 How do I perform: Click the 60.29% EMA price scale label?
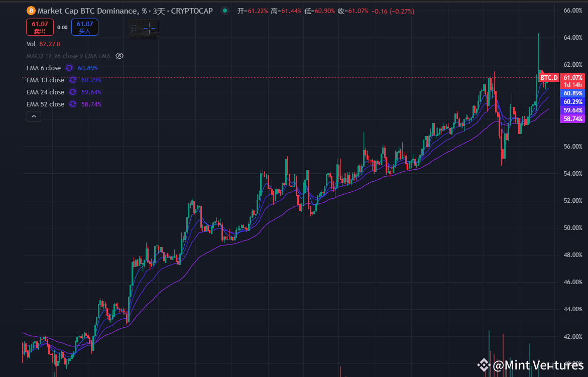click(x=572, y=101)
